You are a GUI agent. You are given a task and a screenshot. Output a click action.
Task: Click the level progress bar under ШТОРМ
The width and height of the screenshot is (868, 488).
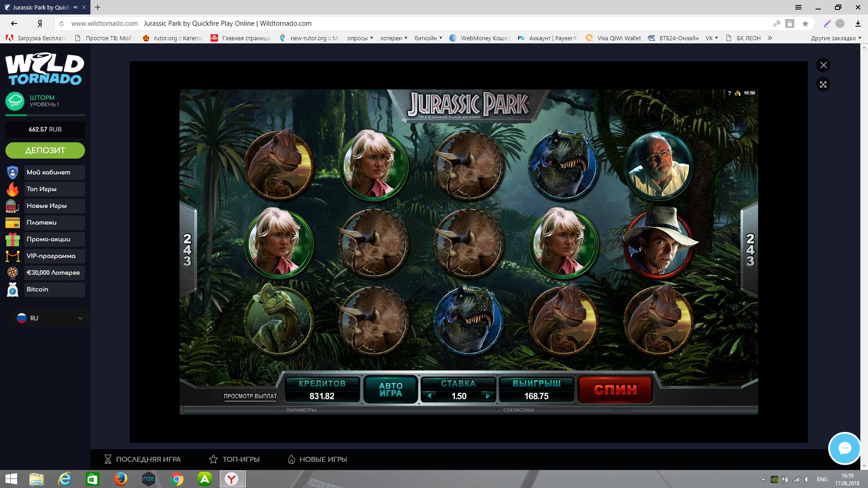[x=45, y=115]
